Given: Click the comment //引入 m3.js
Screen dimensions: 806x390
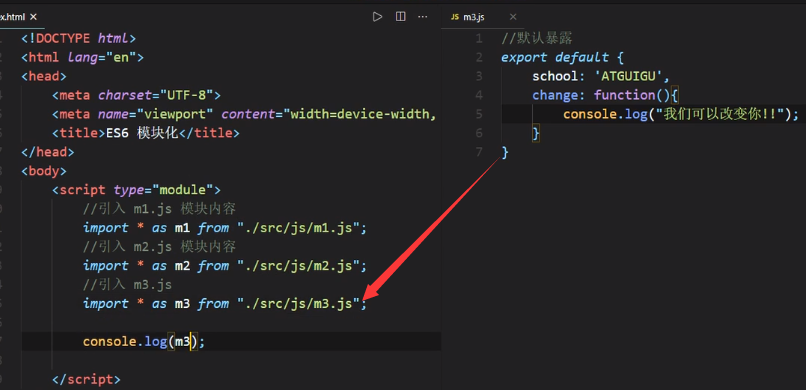Looking at the screenshot, I should [x=127, y=285].
